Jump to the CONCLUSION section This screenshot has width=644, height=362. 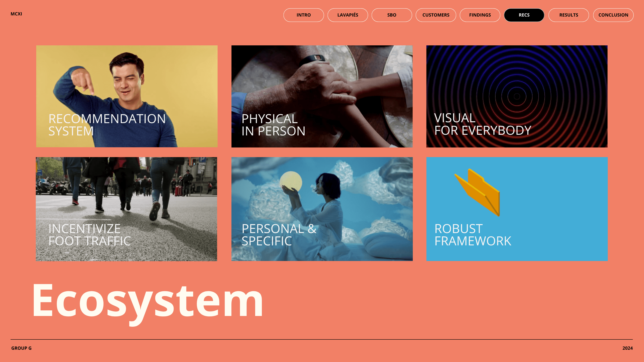(613, 15)
